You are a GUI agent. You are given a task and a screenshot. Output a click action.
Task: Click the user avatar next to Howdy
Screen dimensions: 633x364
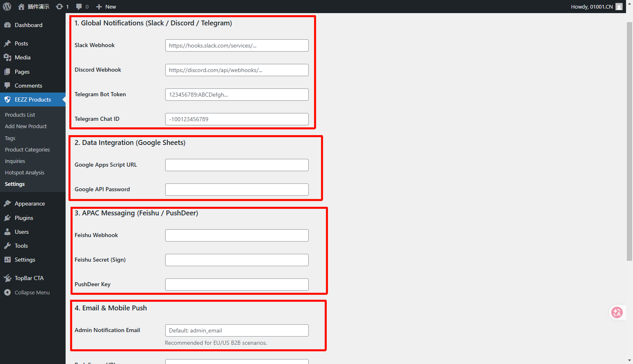[619, 7]
